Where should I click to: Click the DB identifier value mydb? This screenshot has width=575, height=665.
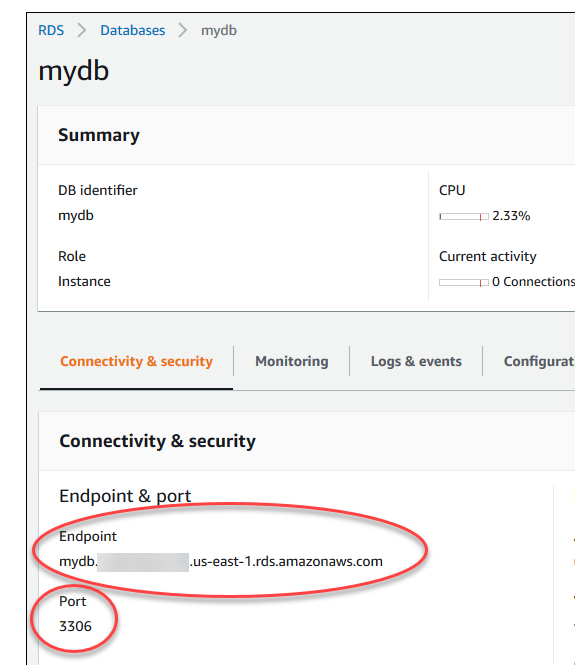(75, 216)
